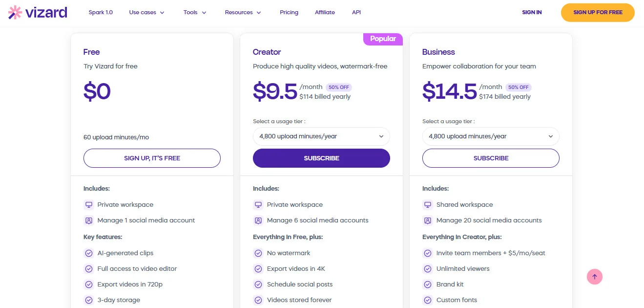This screenshot has height=308, width=644.
Task: Click the Popular badge on Creator plan
Action: coord(383,39)
